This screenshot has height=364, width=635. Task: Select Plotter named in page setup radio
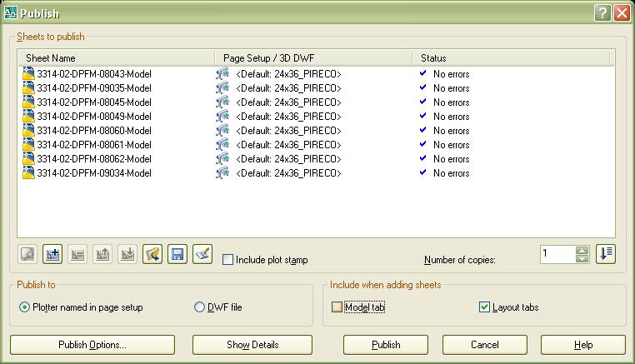click(24, 307)
